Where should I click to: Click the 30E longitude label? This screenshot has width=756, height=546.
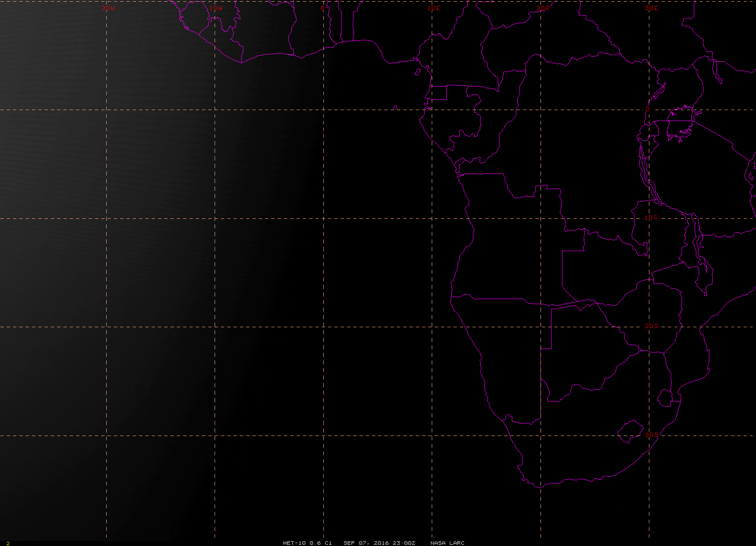651,8
